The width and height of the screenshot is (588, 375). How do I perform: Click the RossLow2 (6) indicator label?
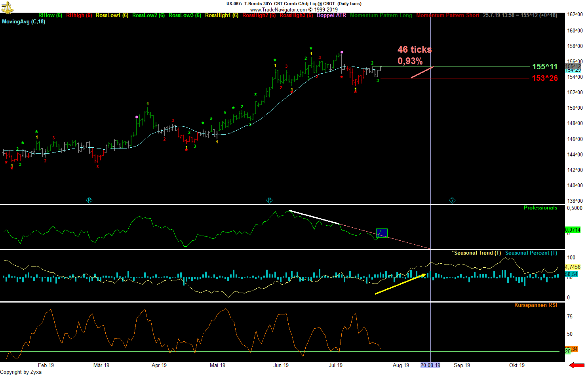(x=148, y=15)
